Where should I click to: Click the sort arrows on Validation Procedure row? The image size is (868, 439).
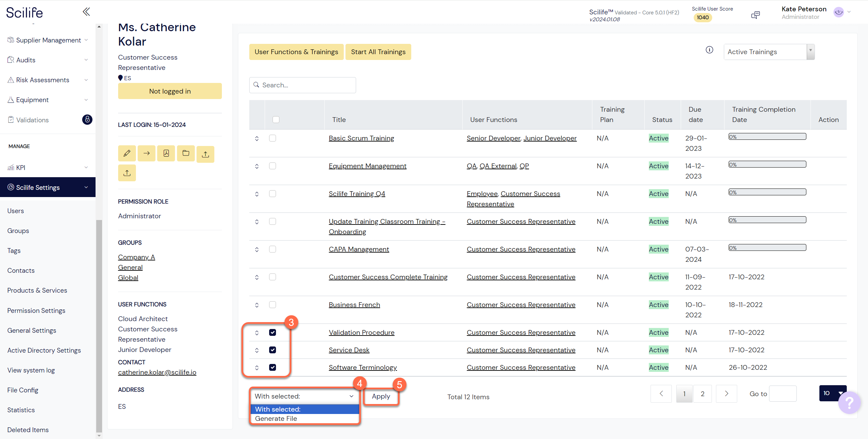257,333
